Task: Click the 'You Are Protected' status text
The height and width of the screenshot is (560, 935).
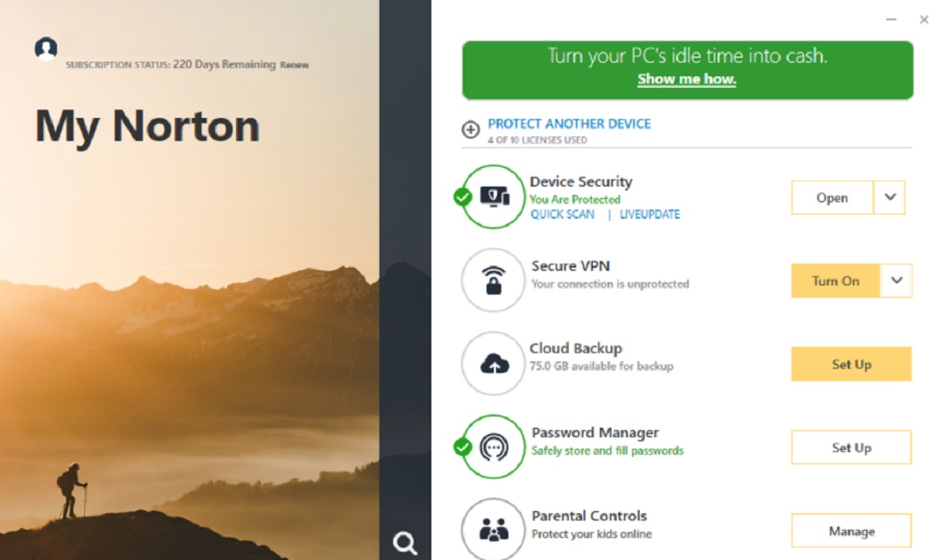Action: click(575, 199)
